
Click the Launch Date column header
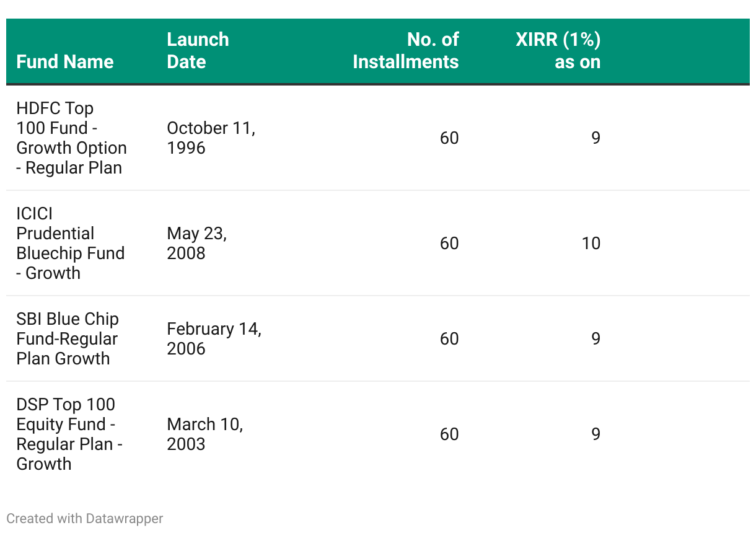pos(198,51)
